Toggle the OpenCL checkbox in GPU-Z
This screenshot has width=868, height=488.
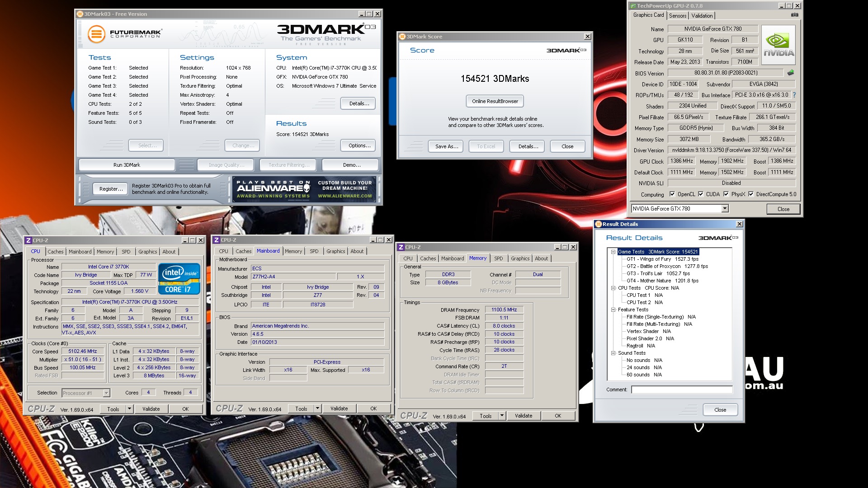tap(672, 194)
